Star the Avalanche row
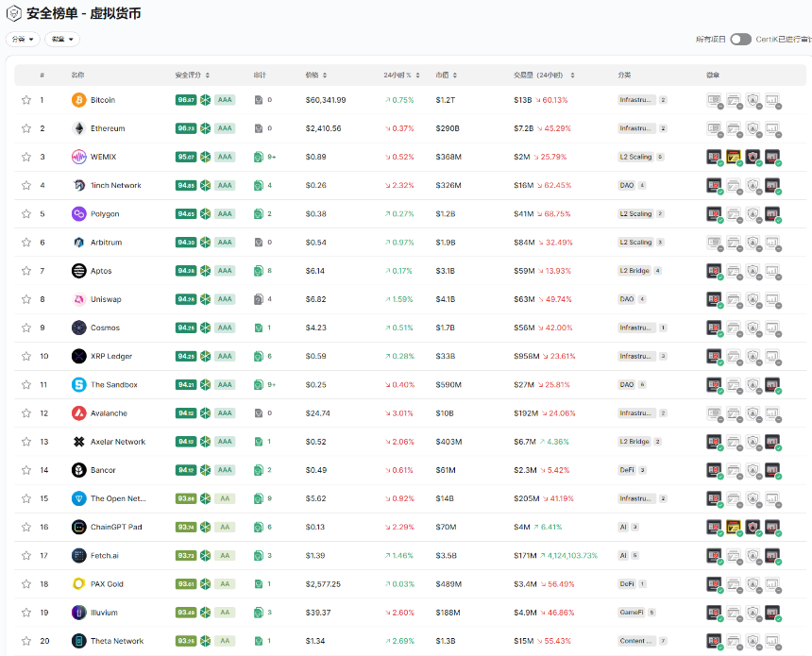 point(26,413)
